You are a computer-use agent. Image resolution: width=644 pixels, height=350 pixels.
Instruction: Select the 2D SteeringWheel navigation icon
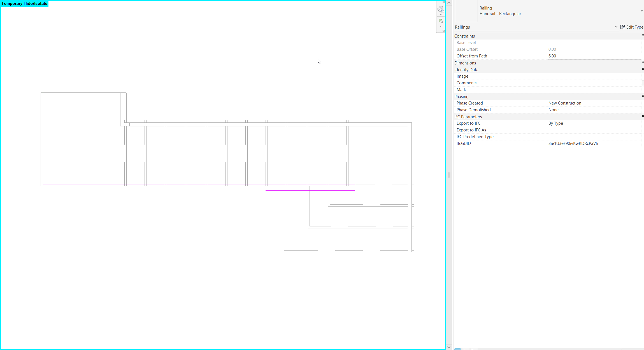click(440, 9)
